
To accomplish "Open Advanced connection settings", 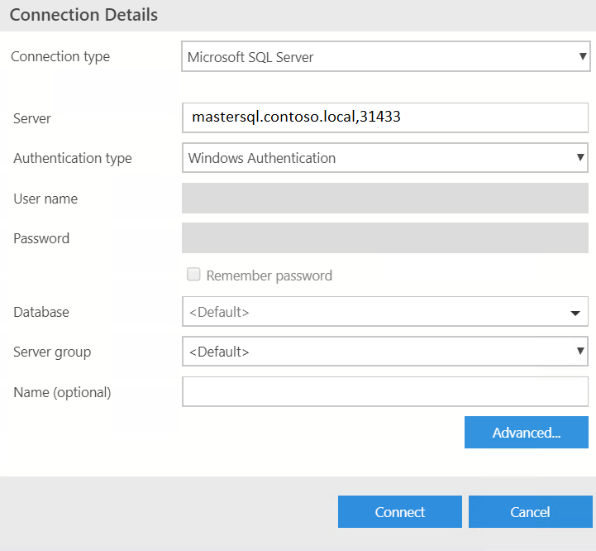I will point(526,432).
